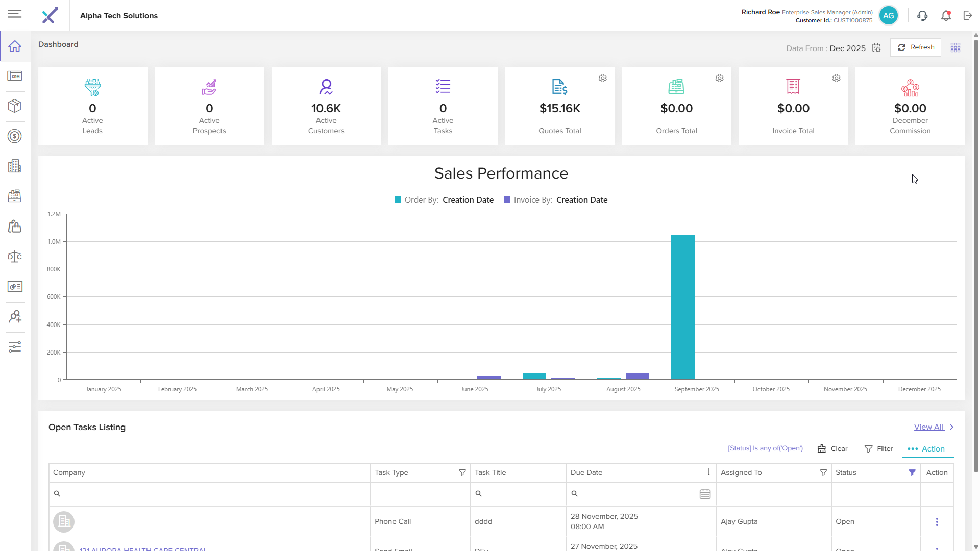Click the CRM sidebar icon
Screen dimensions: 980x551
coord(15,76)
